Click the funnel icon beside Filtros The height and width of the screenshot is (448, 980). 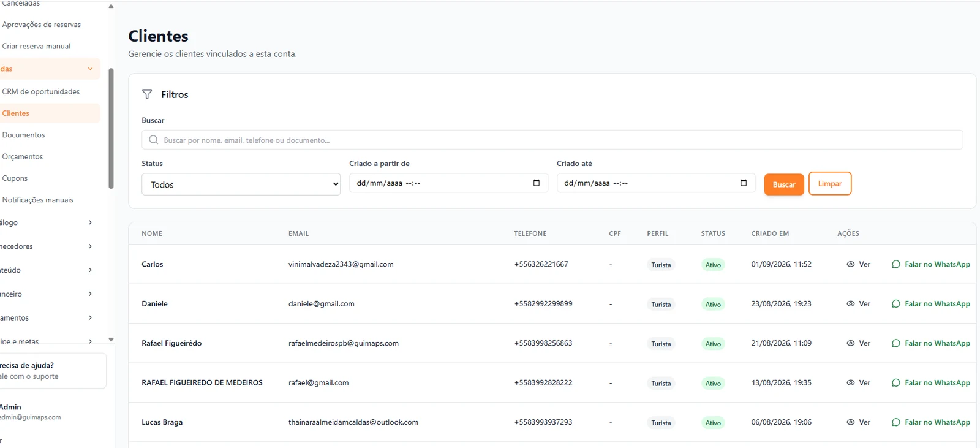(x=147, y=94)
